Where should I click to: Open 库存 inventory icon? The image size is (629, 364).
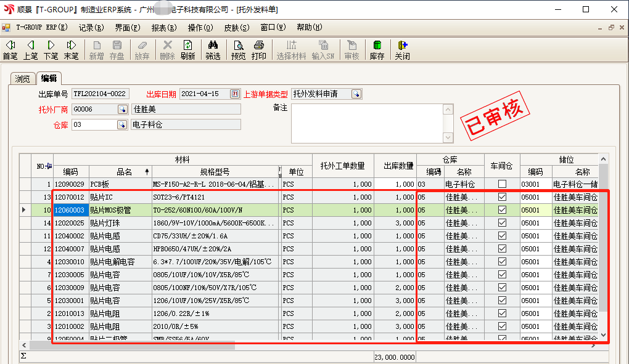(x=377, y=50)
